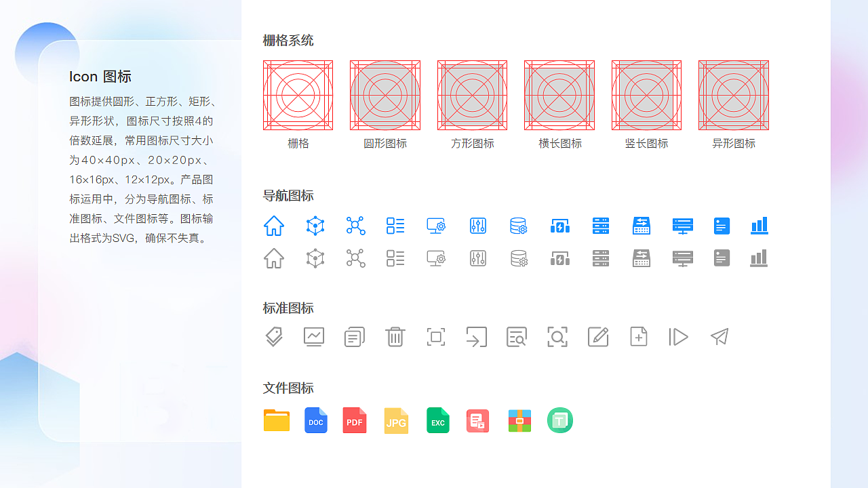The height and width of the screenshot is (488, 868).
Task: Click the 横长图标 grid thumbnail
Action: [x=559, y=96]
